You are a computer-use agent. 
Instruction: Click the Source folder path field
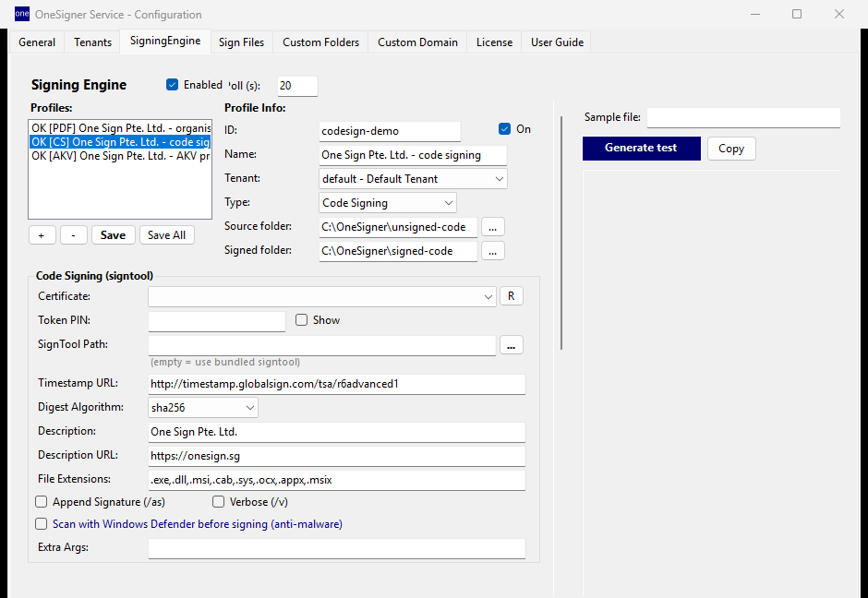tap(398, 227)
